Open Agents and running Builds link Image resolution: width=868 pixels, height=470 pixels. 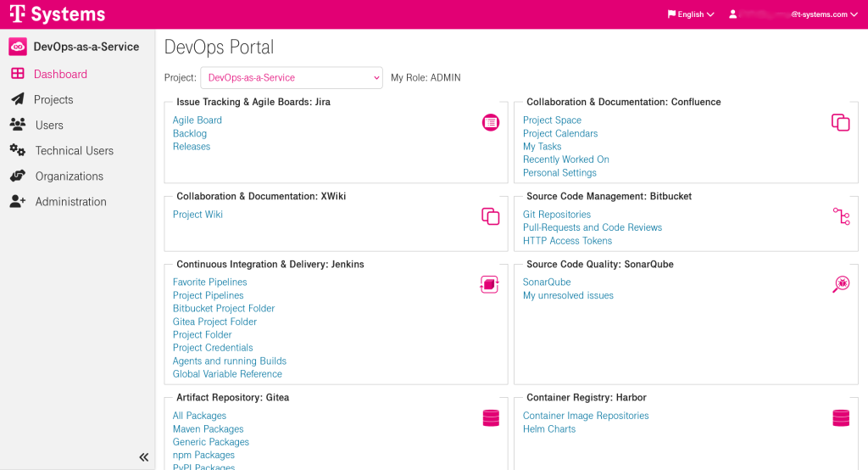pos(230,361)
